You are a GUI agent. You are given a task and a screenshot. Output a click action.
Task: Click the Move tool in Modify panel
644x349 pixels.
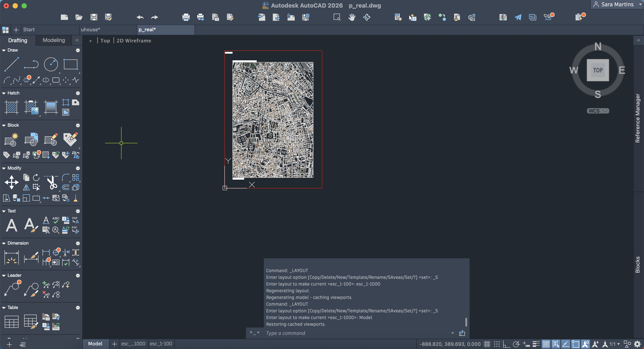point(11,182)
